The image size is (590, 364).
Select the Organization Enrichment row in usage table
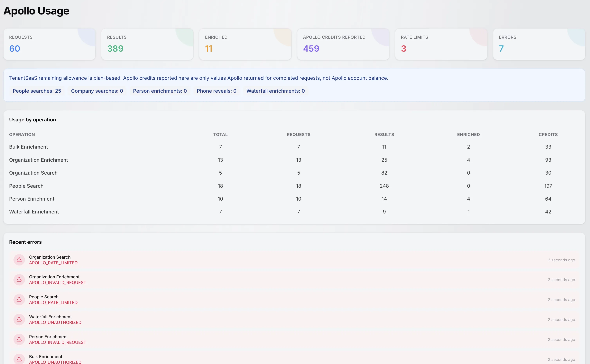(294, 160)
